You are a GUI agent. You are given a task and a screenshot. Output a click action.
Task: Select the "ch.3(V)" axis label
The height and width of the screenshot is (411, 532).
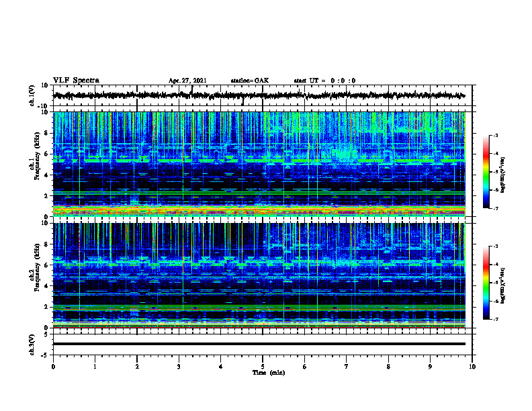(32, 345)
